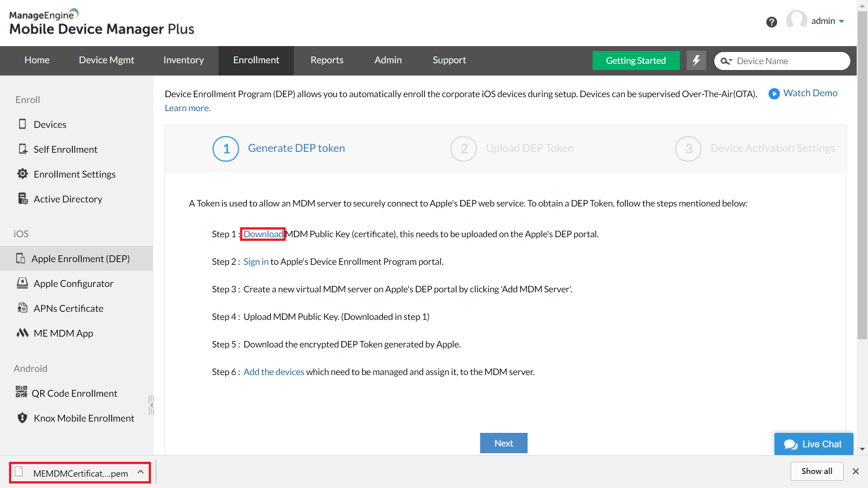Switch to the Reports tab
The height and width of the screenshot is (488, 868).
326,60
